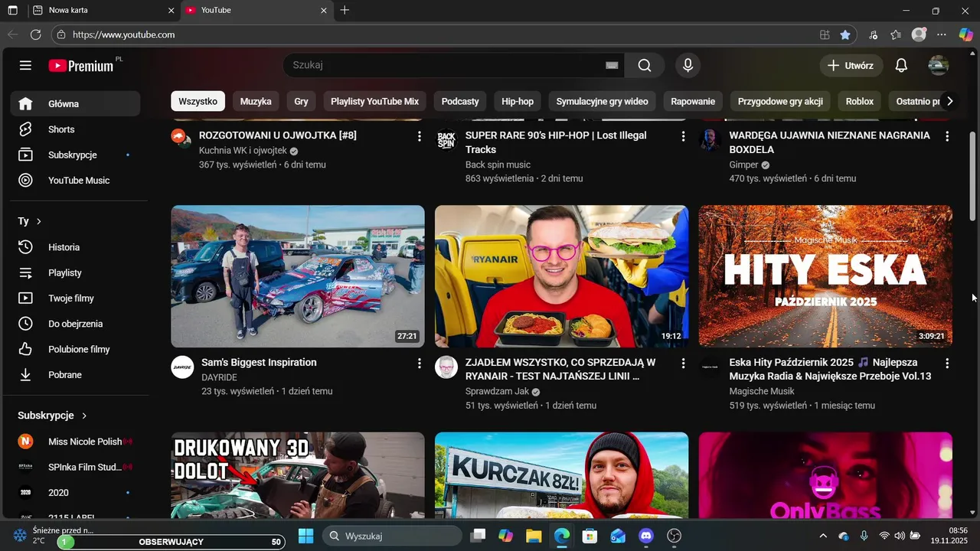Screen dimensions: 980x551
Task: Open options menu for SUPER RARE 90's HIP-HOP video
Action: click(683, 136)
